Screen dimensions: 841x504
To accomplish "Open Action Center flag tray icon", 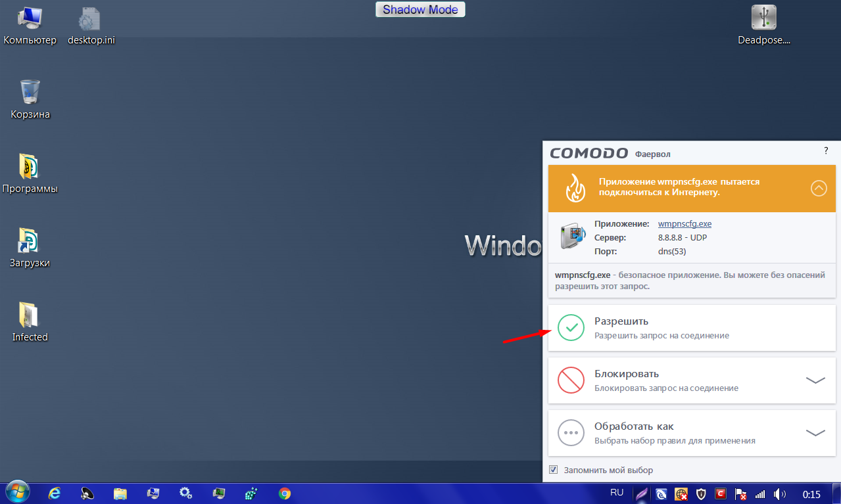I will pyautogui.click(x=740, y=493).
